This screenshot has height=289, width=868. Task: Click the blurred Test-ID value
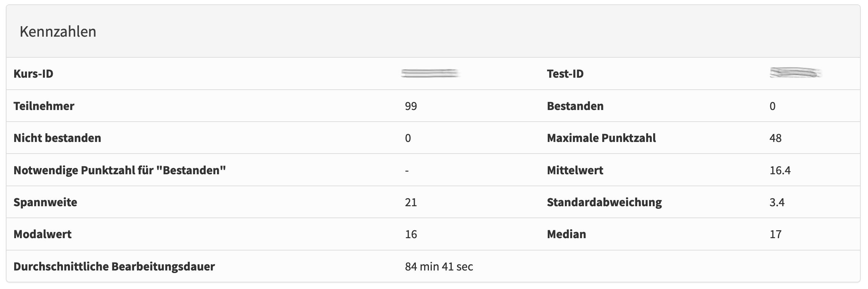point(795,73)
